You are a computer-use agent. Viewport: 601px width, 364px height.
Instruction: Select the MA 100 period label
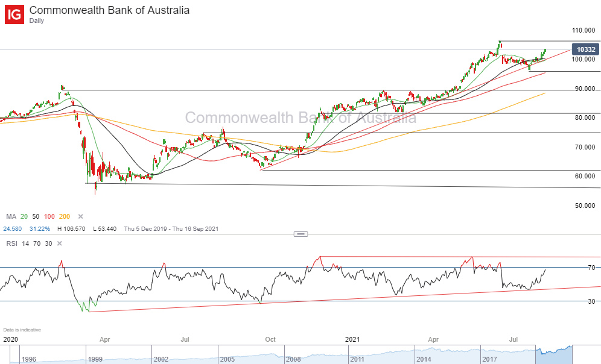pyautogui.click(x=49, y=216)
